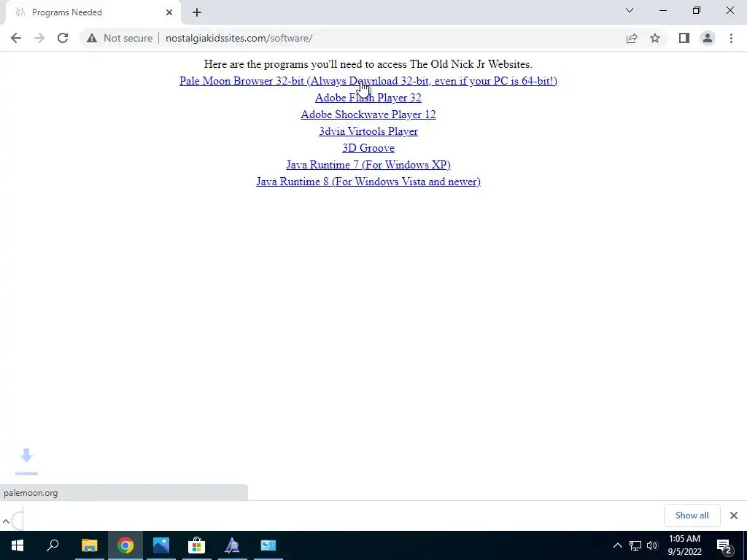Click the greyed-out forward arrow button
Image resolution: width=747 pixels, height=560 pixels.
click(39, 38)
